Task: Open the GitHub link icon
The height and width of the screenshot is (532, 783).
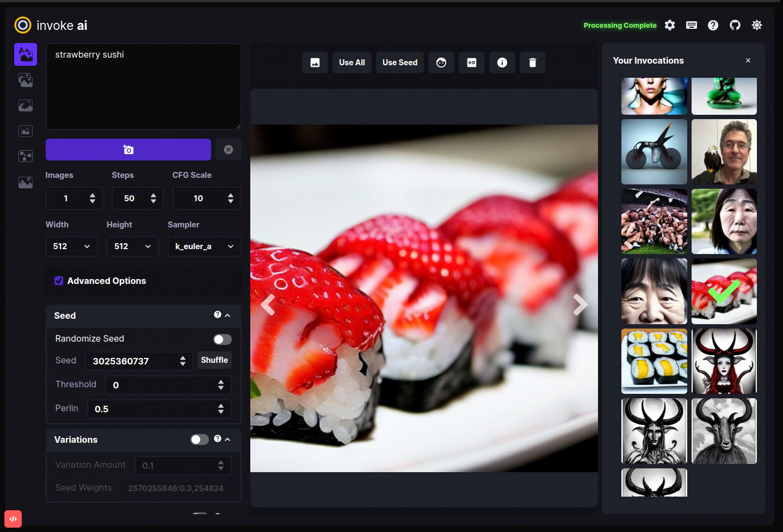Action: 735,25
